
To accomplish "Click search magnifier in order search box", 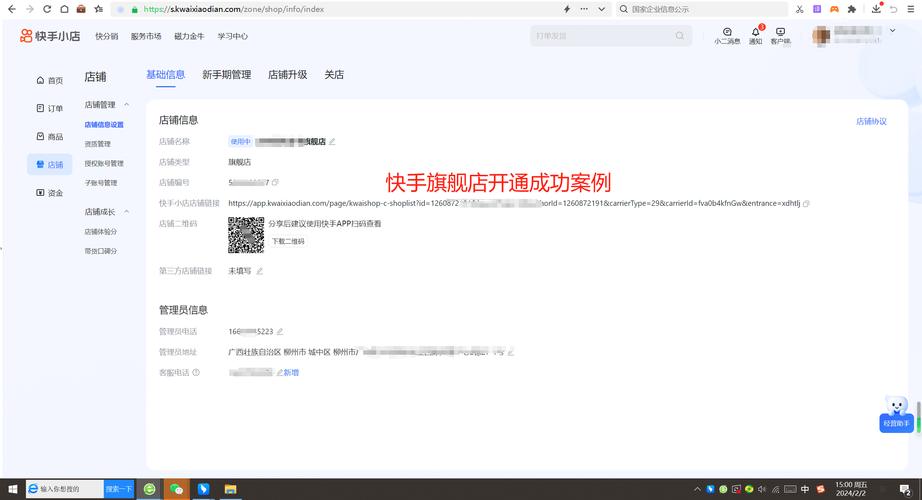I will (680, 36).
